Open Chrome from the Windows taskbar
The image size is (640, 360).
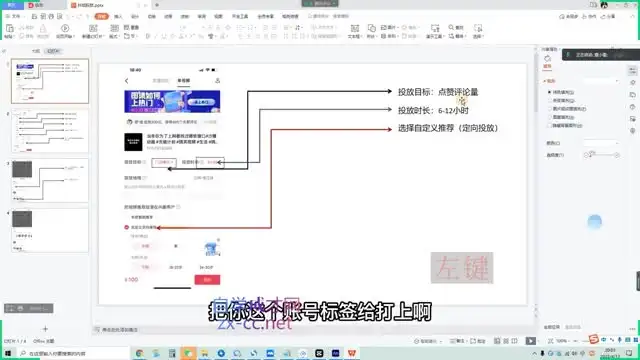pyautogui.click(x=140, y=353)
